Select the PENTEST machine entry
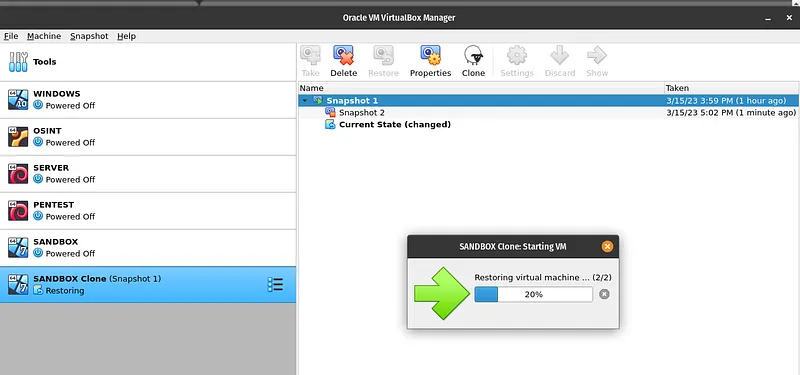The height and width of the screenshot is (375, 800). click(148, 211)
